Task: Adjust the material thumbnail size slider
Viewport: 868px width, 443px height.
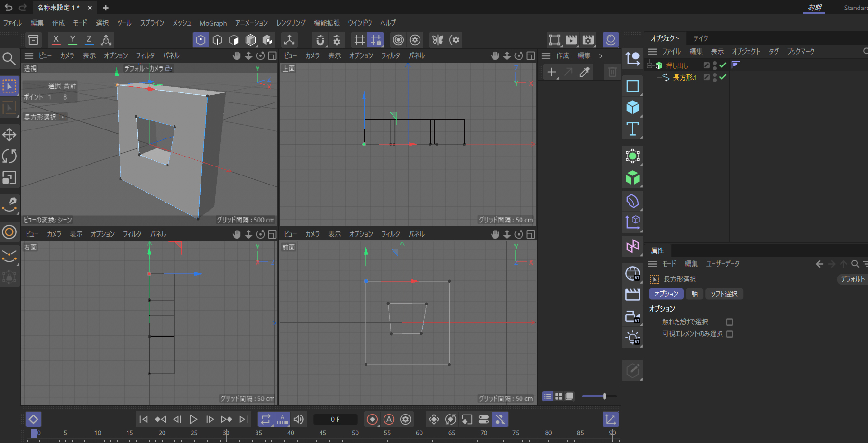Action: [x=604, y=396]
